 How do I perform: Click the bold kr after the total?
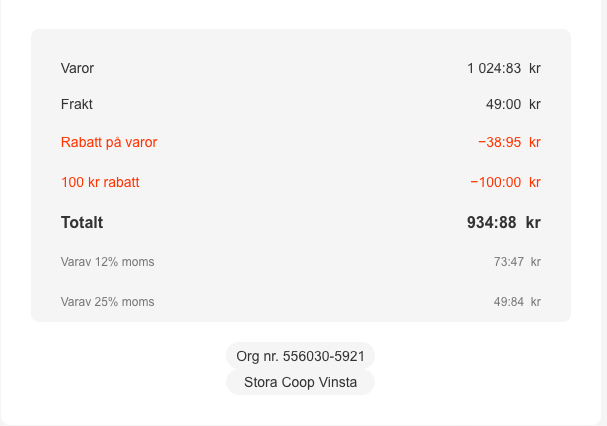533,222
